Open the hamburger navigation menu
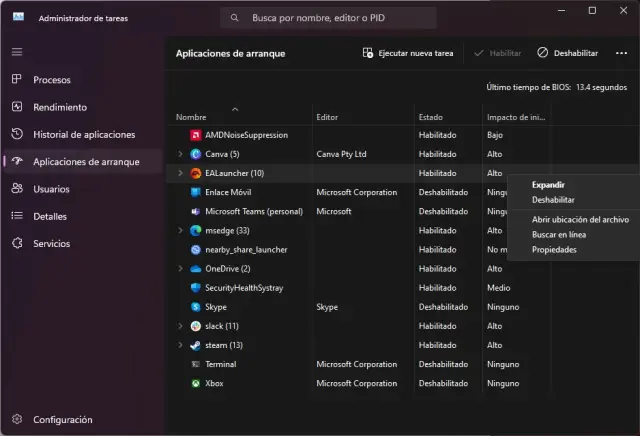The width and height of the screenshot is (640, 436). [x=17, y=51]
